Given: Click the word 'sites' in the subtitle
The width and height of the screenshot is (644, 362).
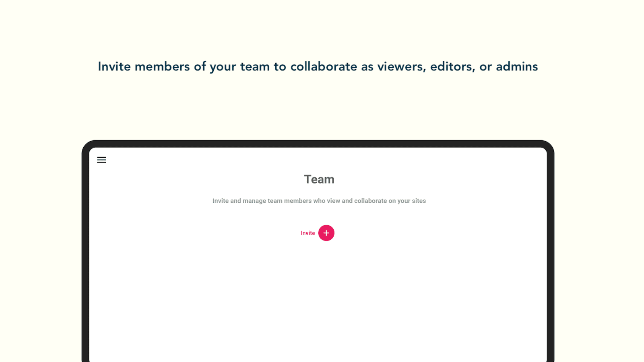Looking at the screenshot, I should click(x=419, y=201).
